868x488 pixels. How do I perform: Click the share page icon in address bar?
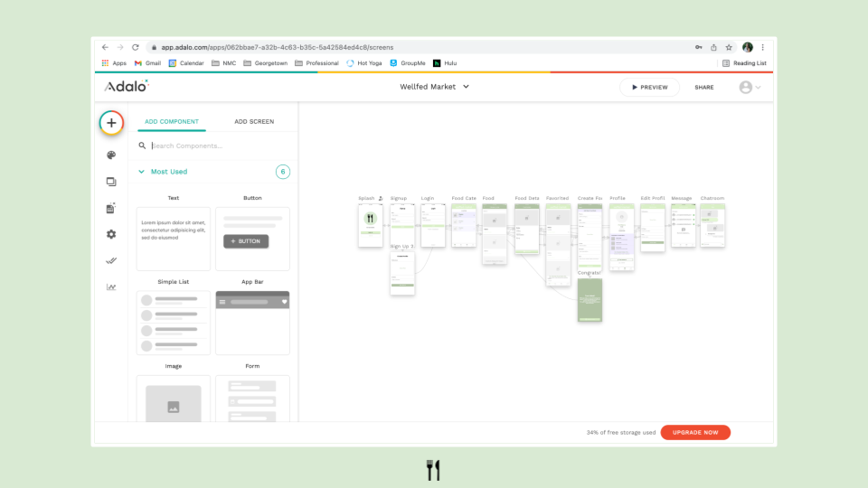(713, 48)
